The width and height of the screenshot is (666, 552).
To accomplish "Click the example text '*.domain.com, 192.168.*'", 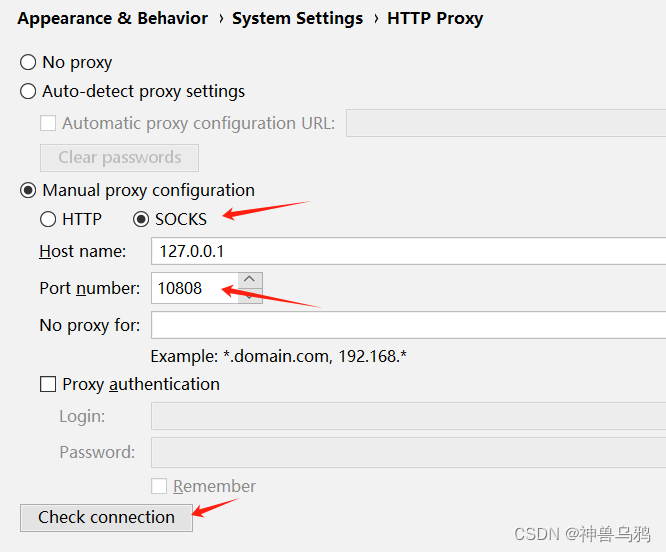I will coord(315,356).
